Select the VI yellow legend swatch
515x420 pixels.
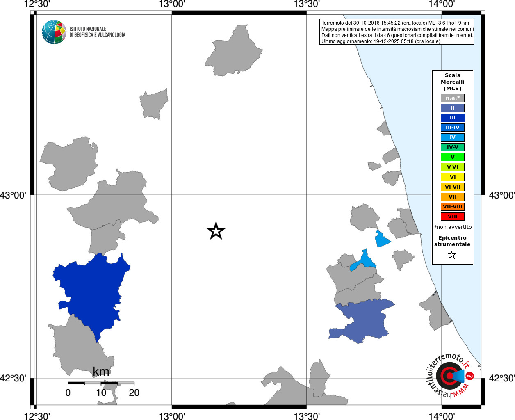point(453,177)
